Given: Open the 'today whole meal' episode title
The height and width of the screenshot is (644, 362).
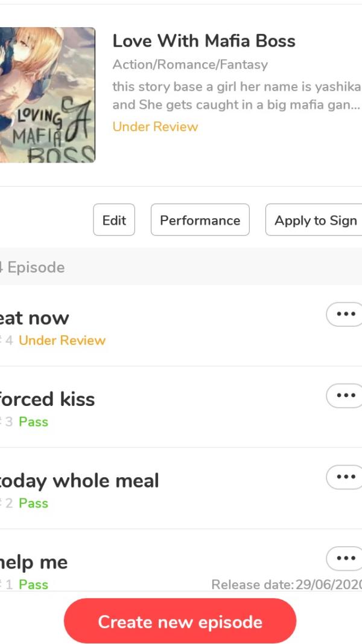Looking at the screenshot, I should (79, 481).
